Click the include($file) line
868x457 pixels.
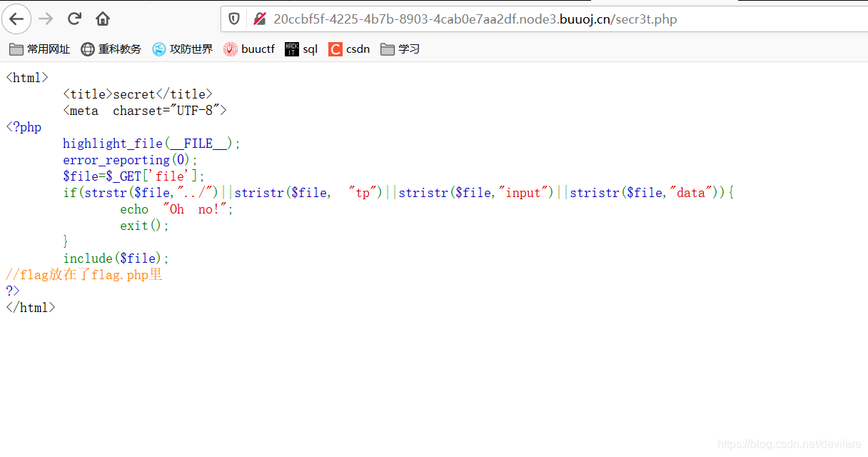click(x=116, y=258)
